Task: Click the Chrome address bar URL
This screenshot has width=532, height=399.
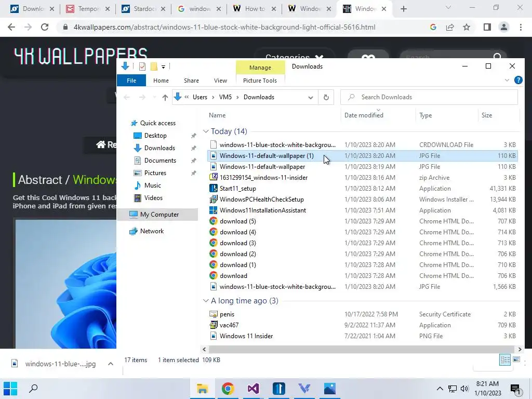Action: click(224, 27)
